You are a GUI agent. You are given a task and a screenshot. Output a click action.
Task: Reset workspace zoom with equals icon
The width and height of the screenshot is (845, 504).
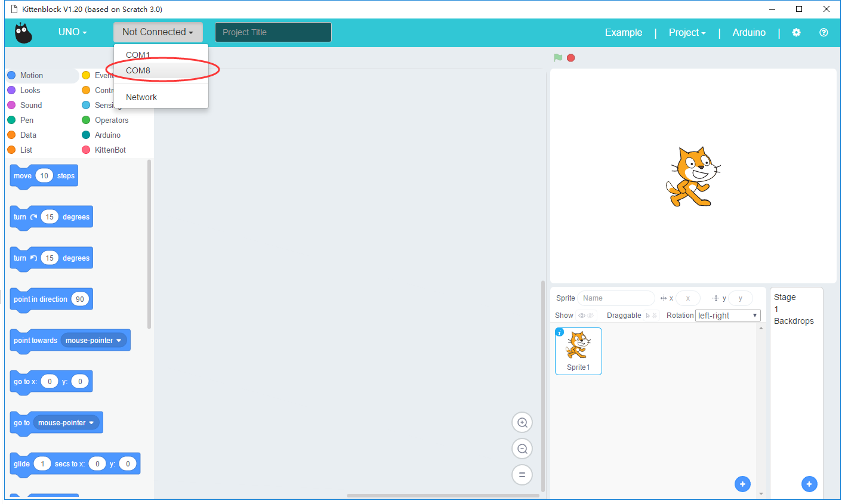[522, 475]
